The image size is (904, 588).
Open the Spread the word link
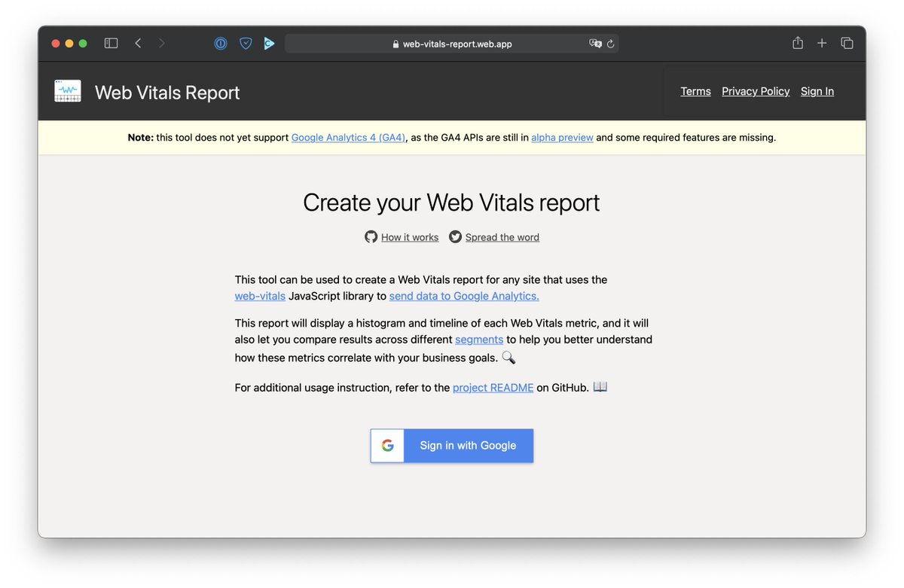[502, 237]
